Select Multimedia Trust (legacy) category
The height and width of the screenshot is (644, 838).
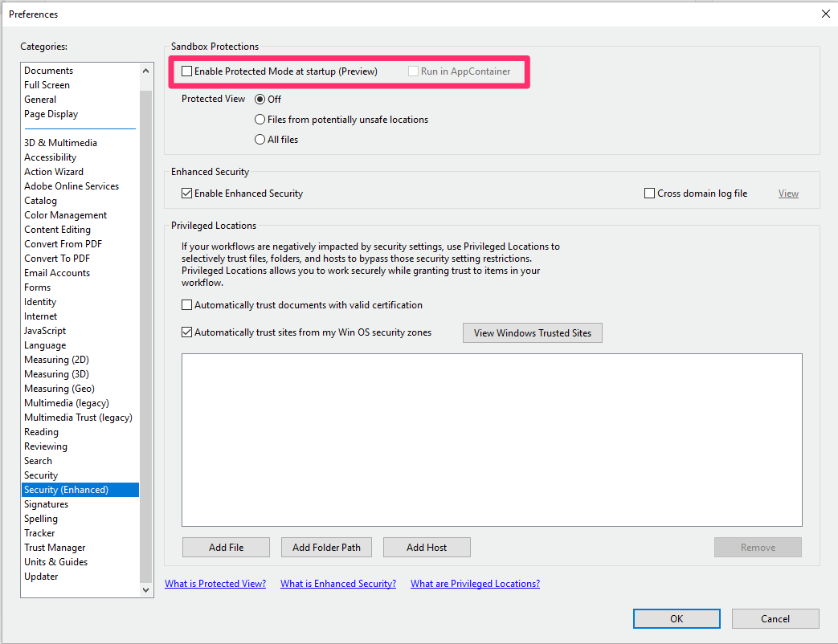(80, 417)
